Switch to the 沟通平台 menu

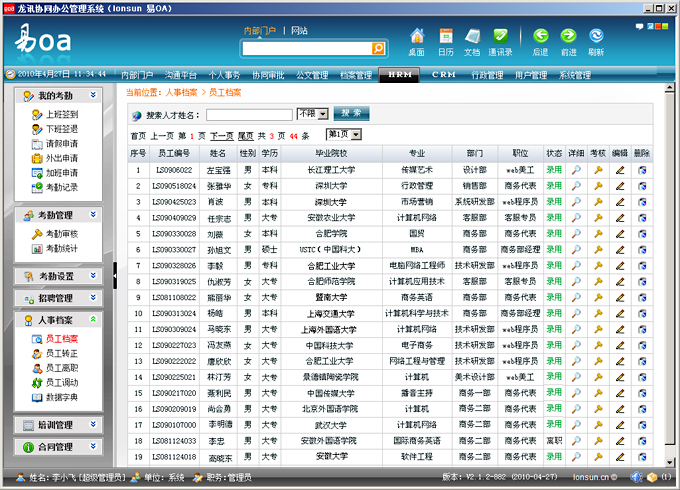[x=181, y=75]
